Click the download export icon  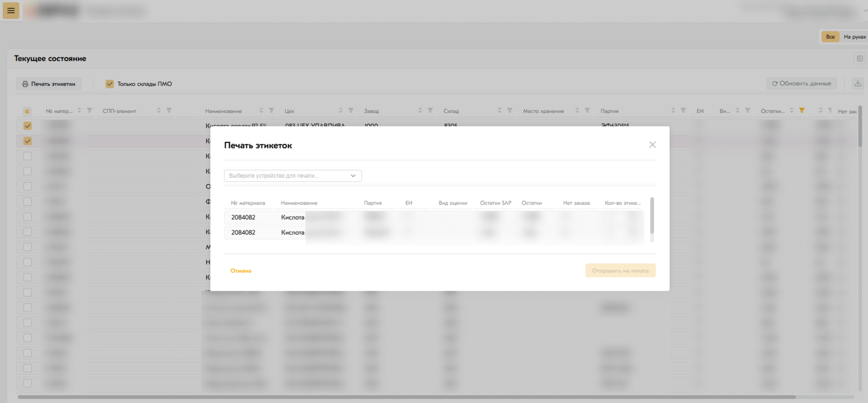pyautogui.click(x=858, y=83)
